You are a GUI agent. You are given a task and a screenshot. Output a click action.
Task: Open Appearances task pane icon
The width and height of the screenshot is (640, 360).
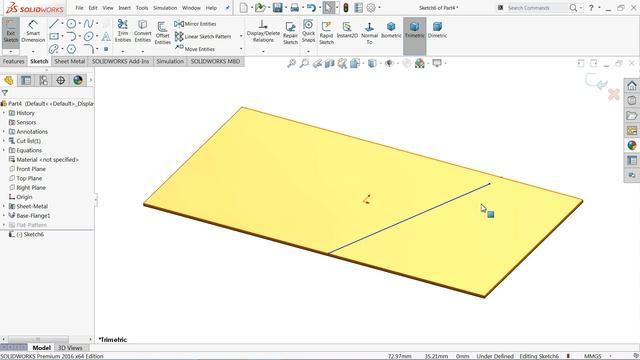tap(631, 145)
